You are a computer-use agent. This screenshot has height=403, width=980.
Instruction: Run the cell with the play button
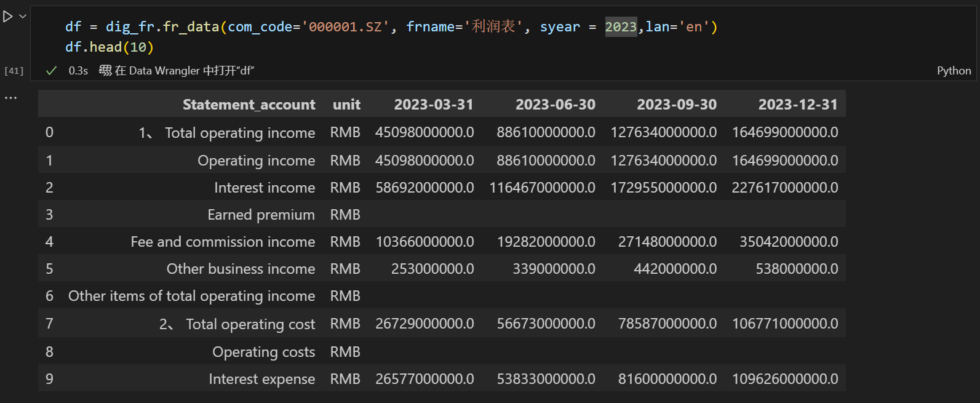pos(8,17)
